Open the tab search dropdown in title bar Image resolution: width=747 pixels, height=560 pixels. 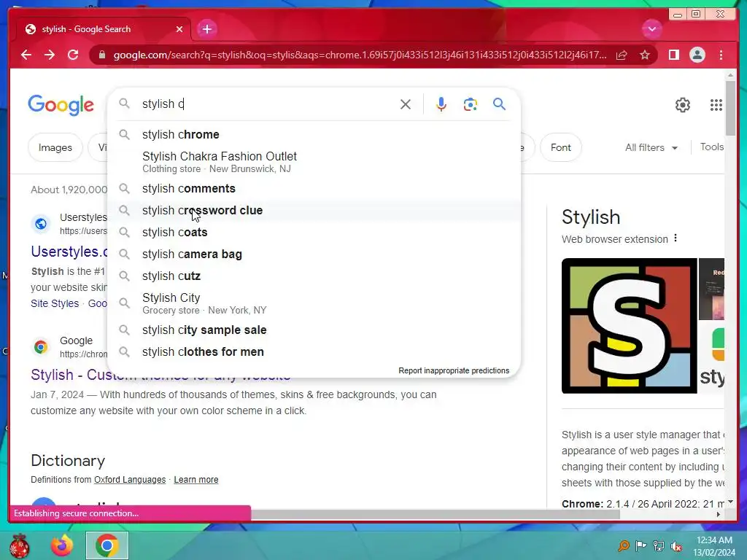[651, 29]
